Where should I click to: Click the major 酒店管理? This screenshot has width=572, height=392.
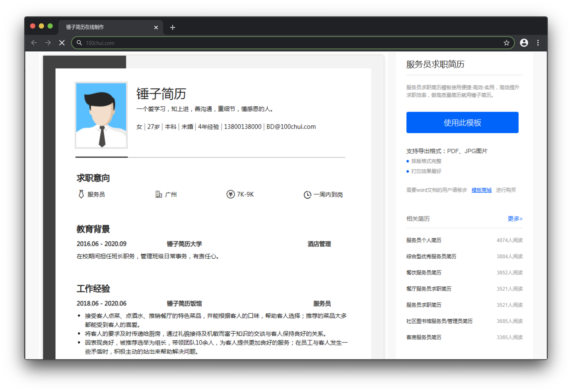pyautogui.click(x=319, y=244)
